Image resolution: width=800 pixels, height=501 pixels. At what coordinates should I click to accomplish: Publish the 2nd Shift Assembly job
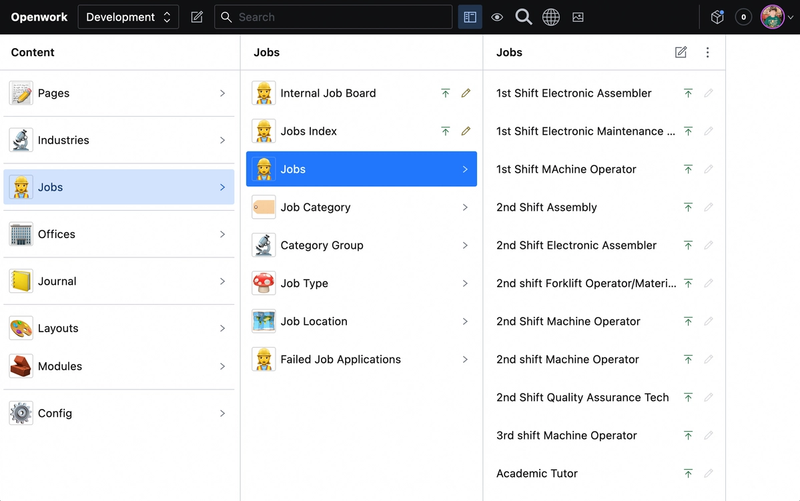click(688, 207)
